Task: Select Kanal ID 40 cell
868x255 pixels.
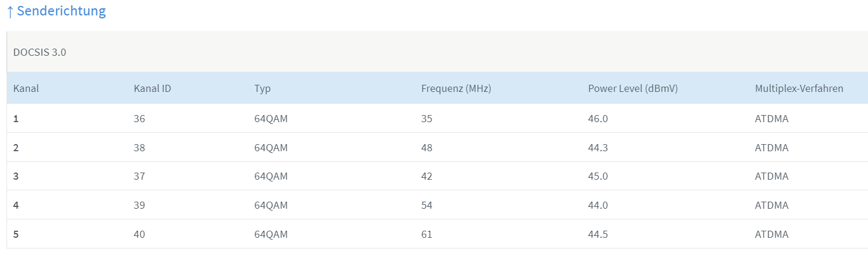Action: (x=140, y=234)
